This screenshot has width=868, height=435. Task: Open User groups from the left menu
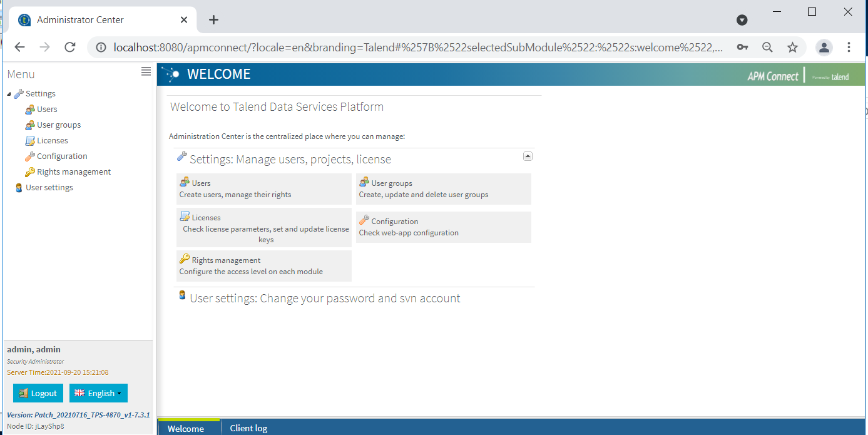coord(59,125)
